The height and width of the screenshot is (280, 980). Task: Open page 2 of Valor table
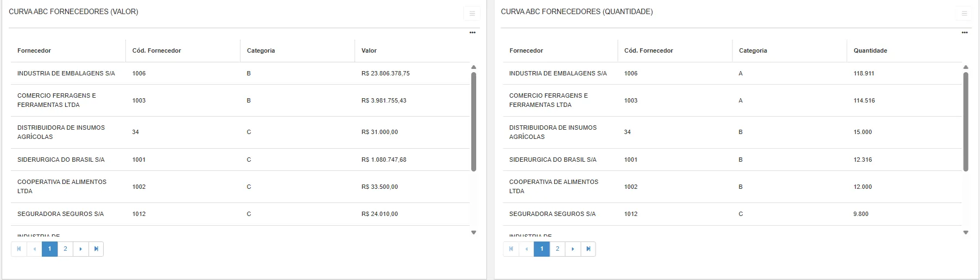65,249
